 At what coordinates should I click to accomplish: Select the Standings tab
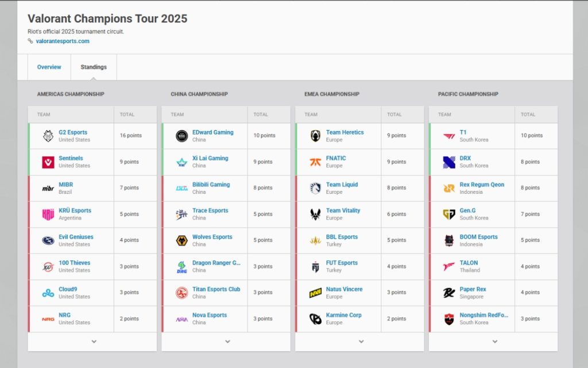click(94, 67)
